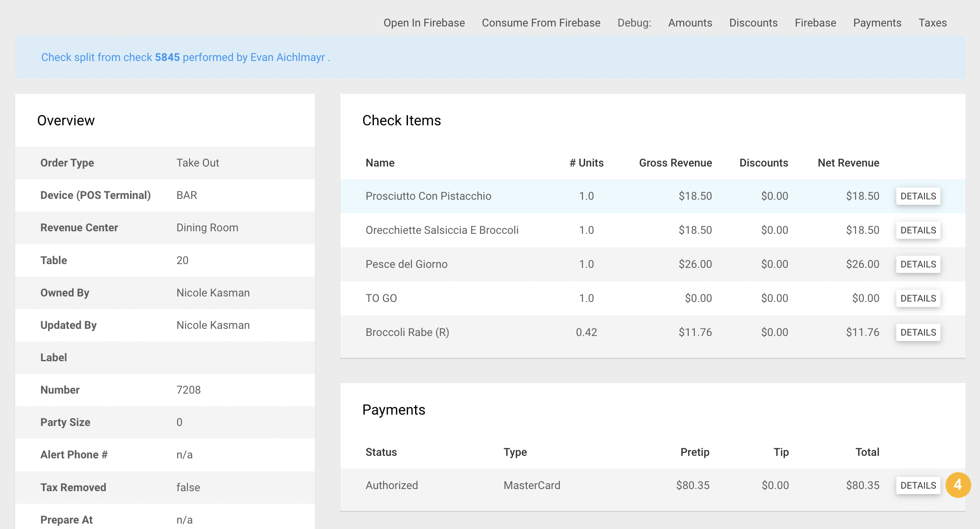
Task: Select the Pesce del Giorno item name
Action: click(x=406, y=264)
